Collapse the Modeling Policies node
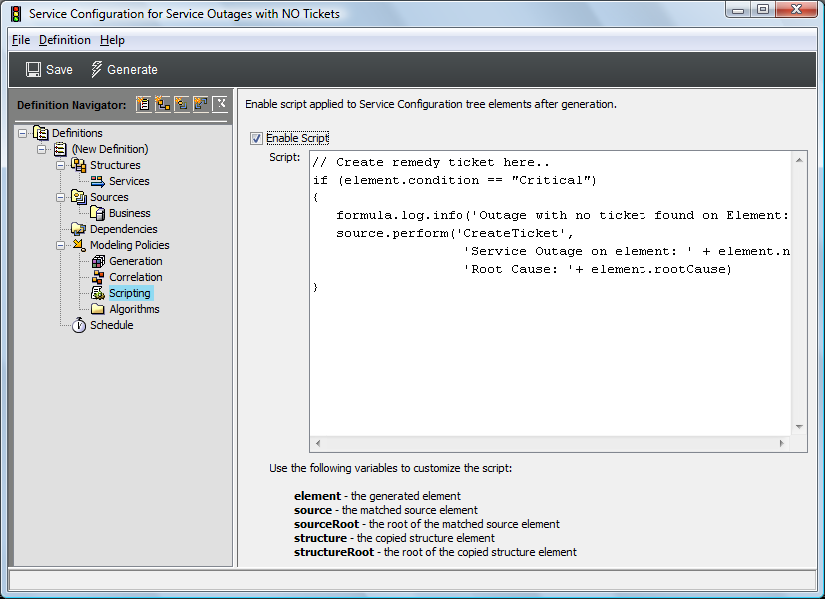Viewport: 825px width, 599px height. point(61,245)
